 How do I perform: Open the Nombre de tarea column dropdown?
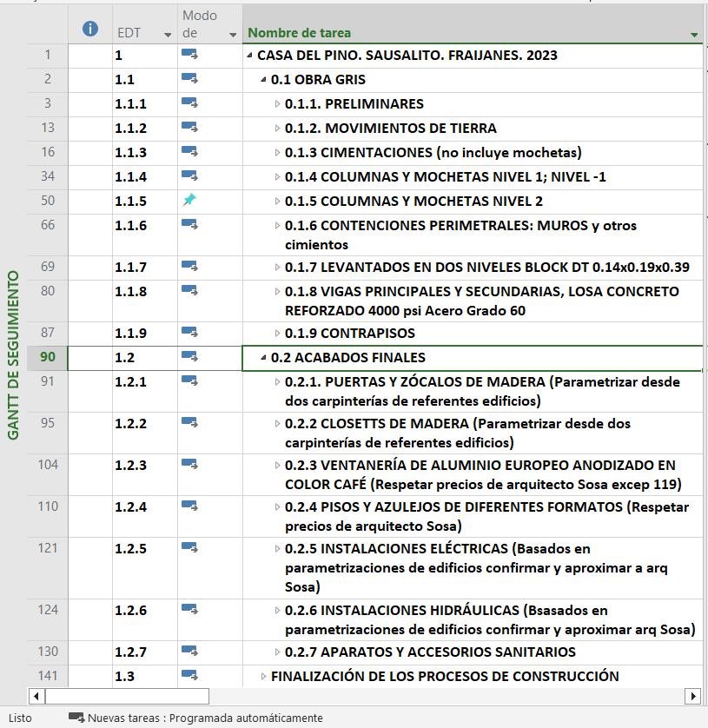point(694,35)
